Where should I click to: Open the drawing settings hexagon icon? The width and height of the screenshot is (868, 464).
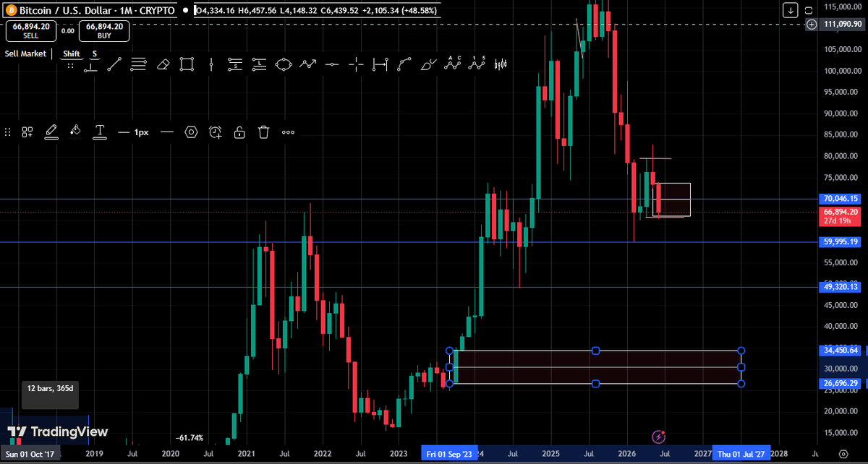coord(191,132)
